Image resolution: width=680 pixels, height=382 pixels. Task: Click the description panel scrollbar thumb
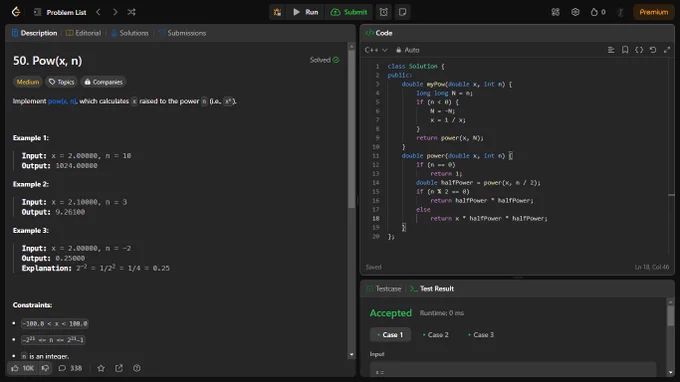point(351,129)
